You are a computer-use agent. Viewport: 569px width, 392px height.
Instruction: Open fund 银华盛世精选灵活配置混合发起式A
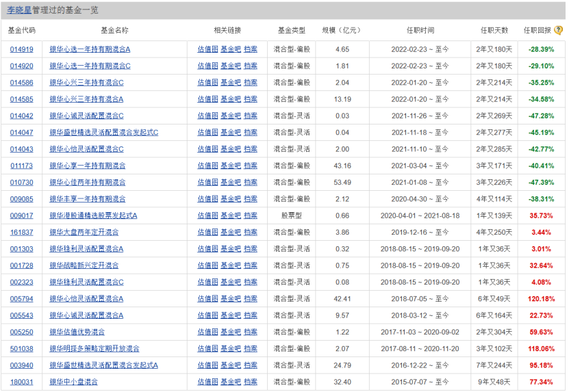pos(104,366)
